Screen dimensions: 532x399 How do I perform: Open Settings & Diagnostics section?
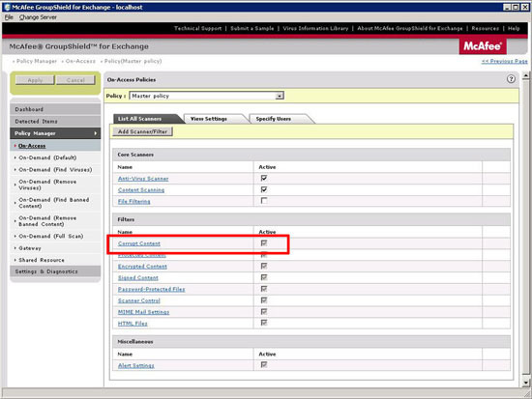(x=55, y=271)
